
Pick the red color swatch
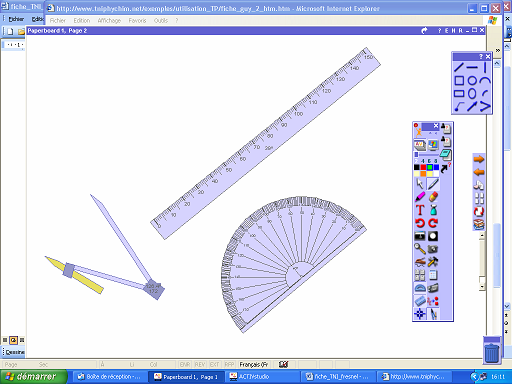(x=423, y=167)
